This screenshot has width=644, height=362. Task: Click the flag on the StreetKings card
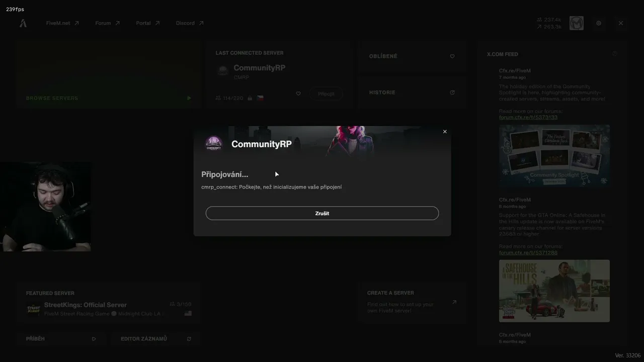click(188, 314)
